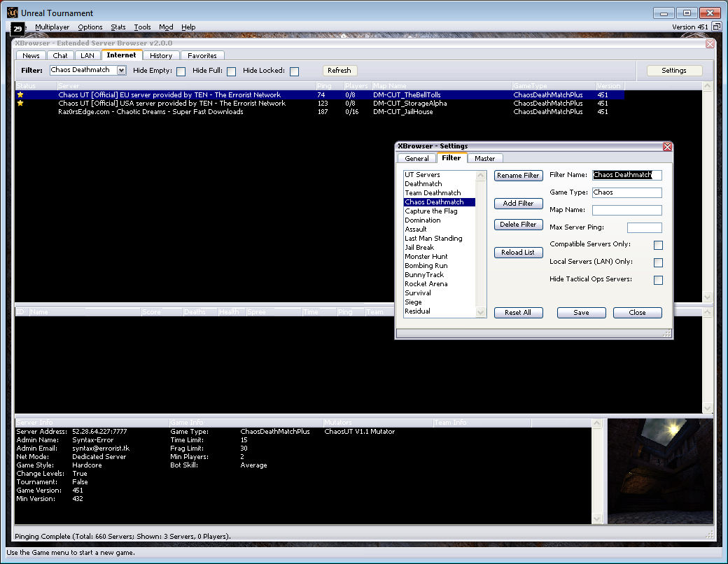The height and width of the screenshot is (564, 728).
Task: Click the Settings button in filter bar
Action: click(673, 71)
